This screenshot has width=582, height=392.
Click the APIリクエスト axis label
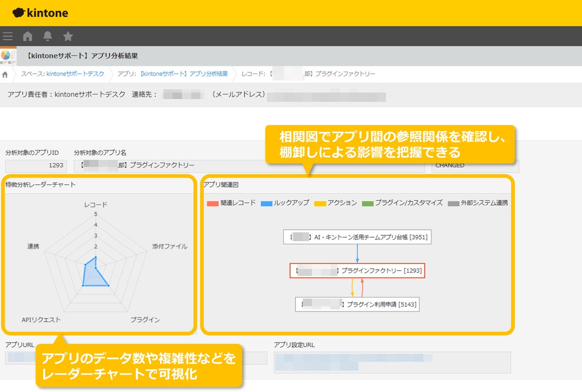[x=41, y=320]
